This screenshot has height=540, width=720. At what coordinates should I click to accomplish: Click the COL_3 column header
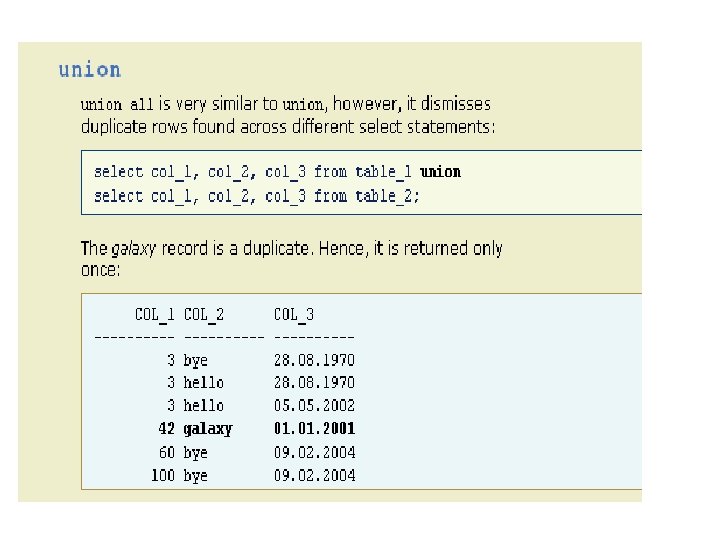click(x=294, y=315)
